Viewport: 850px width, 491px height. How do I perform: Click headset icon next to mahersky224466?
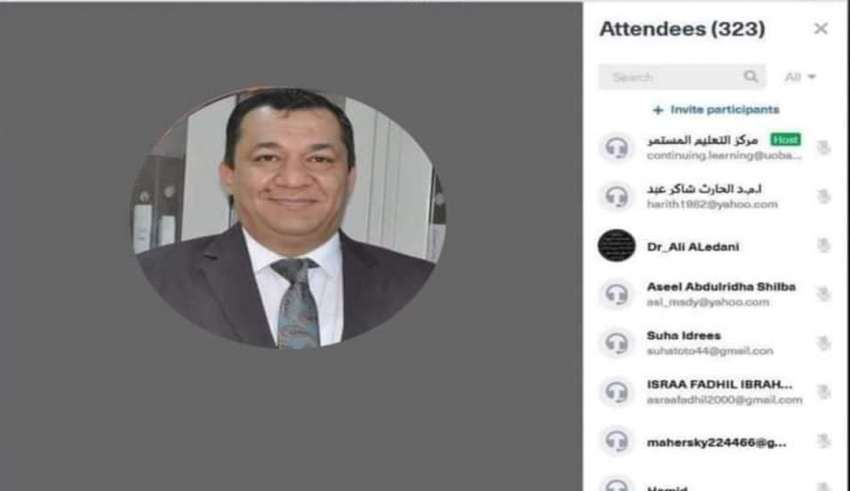point(616,441)
